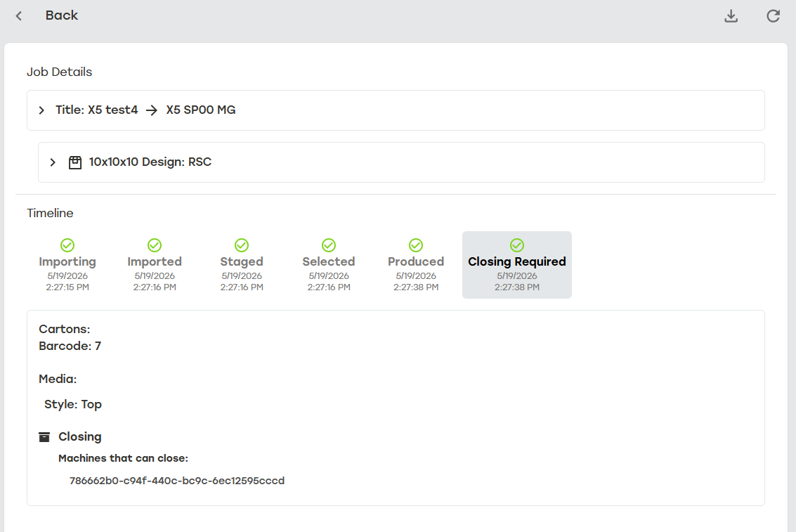Image resolution: width=796 pixels, height=532 pixels.
Task: Click the X5 SP00 MG title text
Action: tap(200, 110)
